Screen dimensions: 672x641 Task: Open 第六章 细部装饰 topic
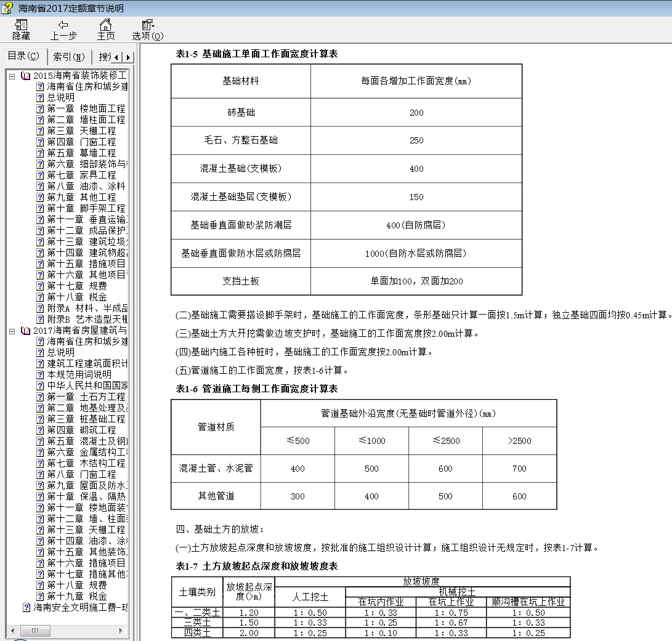pyautogui.click(x=87, y=164)
